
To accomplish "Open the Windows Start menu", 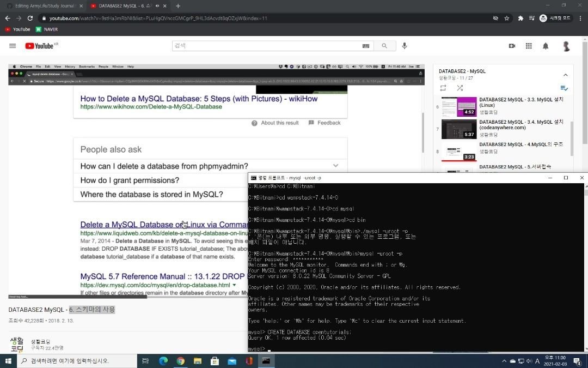I will (x=8, y=361).
